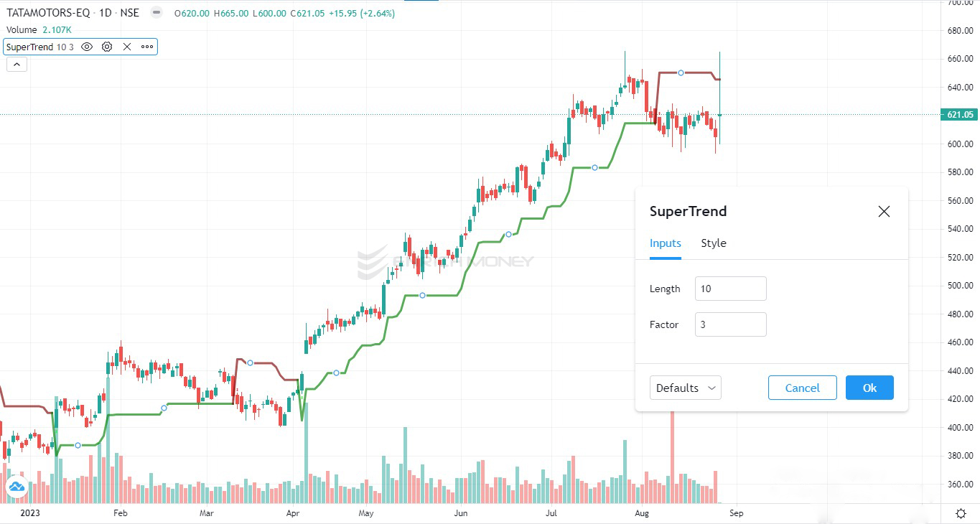This screenshot has width=980, height=524.
Task: Open SuperTrend settings via its gear icon
Action: click(106, 47)
